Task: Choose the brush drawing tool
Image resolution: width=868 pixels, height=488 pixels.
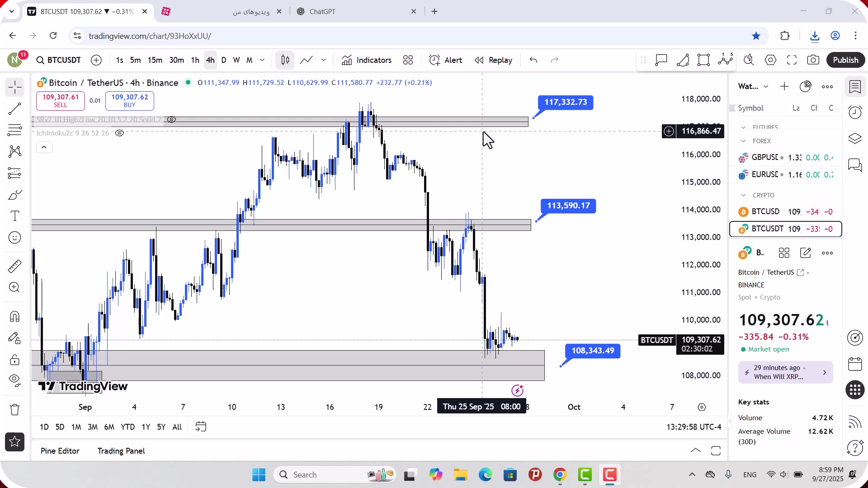Action: click(x=14, y=195)
